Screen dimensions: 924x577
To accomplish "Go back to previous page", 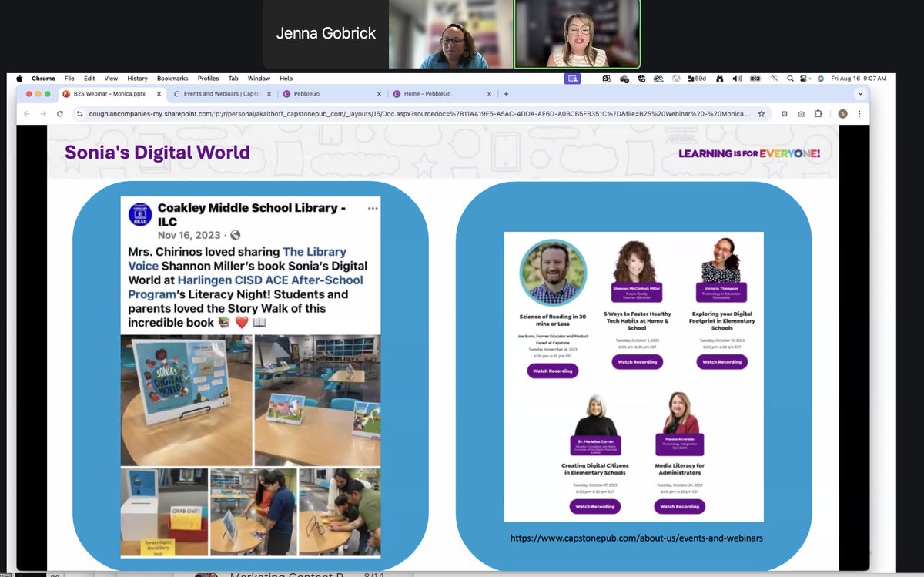I will tap(27, 114).
